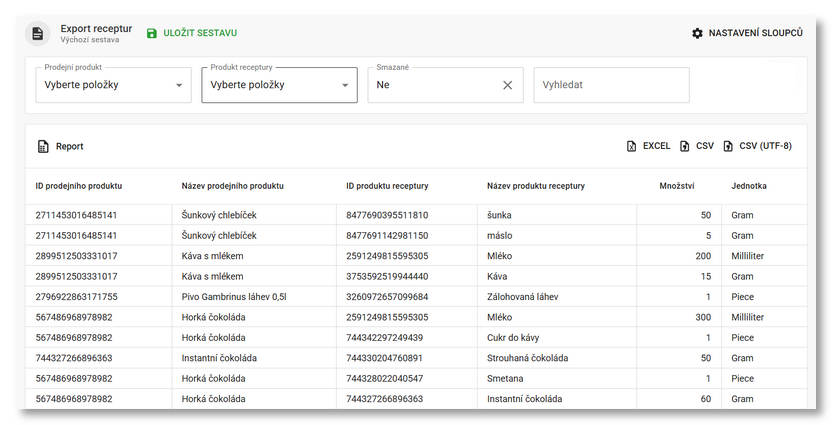Screen dimensions: 832x425
Task: Click the green save floppy icon
Action: point(152,33)
